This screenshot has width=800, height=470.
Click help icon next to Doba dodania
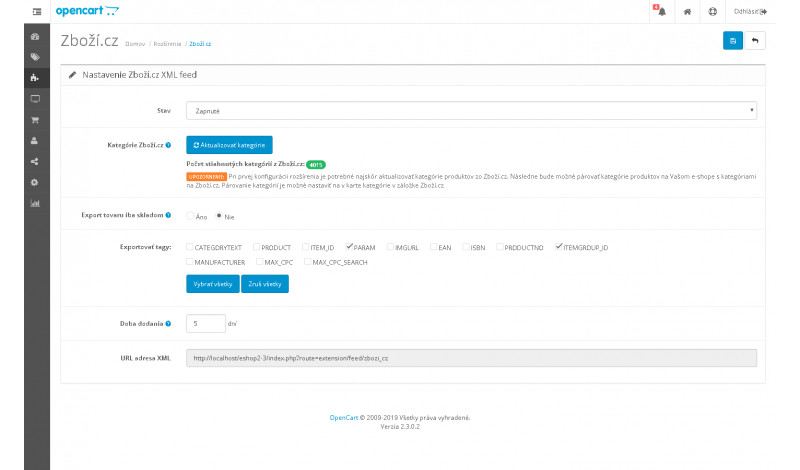[168, 324]
